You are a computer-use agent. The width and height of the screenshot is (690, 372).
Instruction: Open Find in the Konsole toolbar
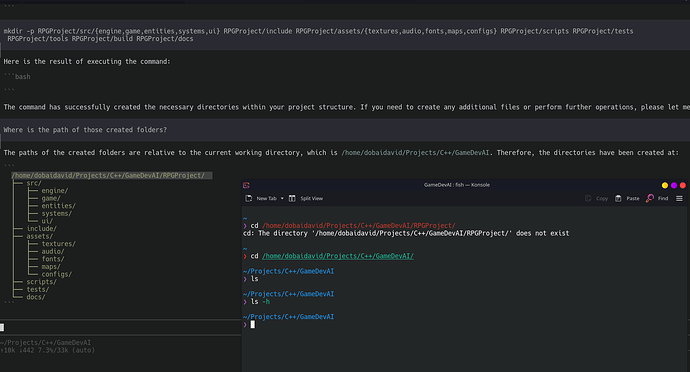click(657, 199)
